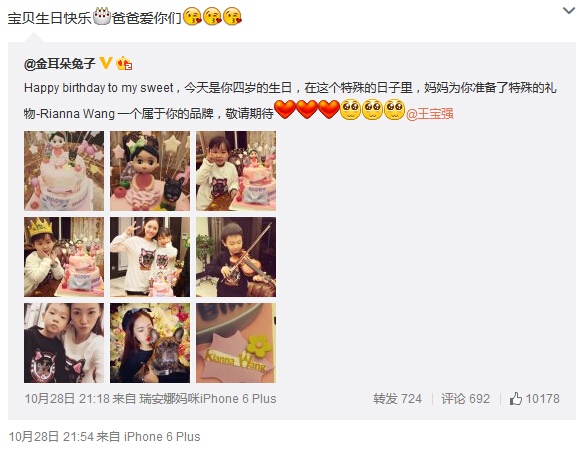
Task: Click the like count 10178
Action: (542, 399)
